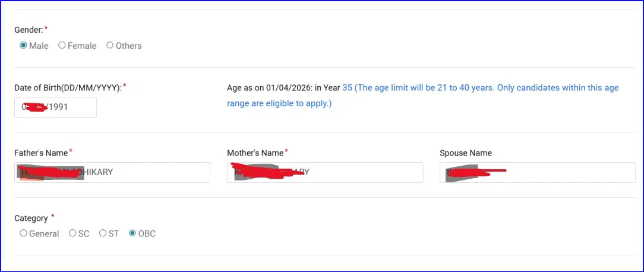Click the Gender field label

(29, 29)
